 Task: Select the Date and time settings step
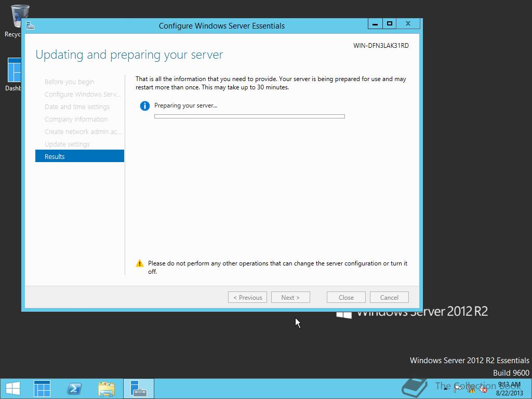pos(77,107)
